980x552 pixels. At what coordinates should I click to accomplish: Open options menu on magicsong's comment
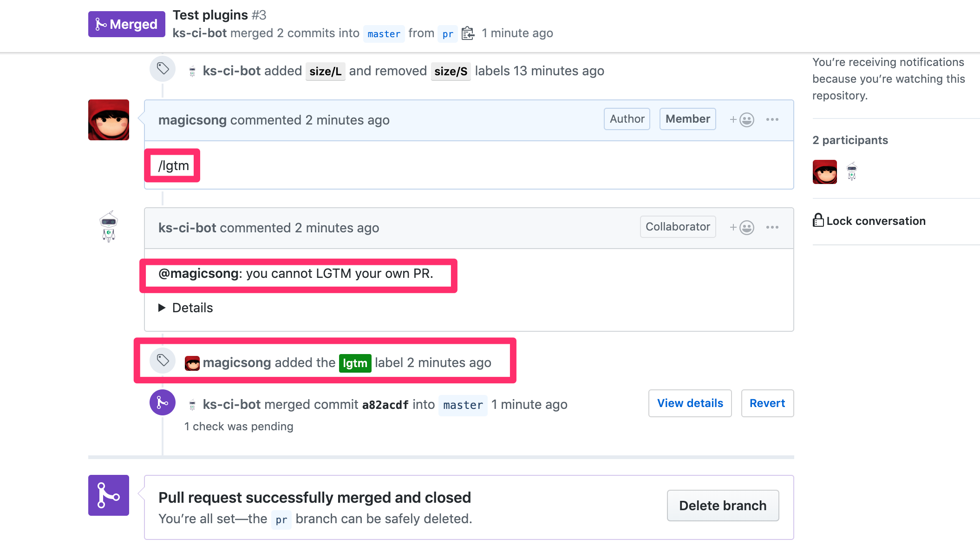click(x=772, y=120)
